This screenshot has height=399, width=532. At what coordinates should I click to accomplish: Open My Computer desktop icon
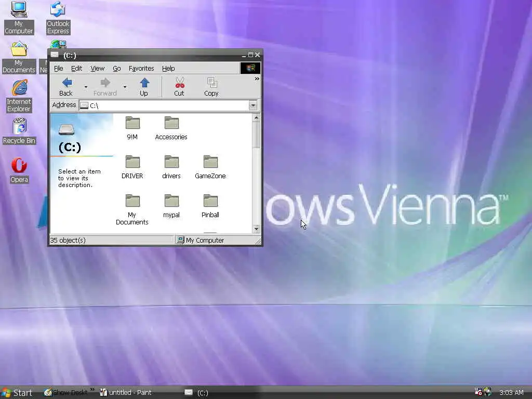pyautogui.click(x=19, y=18)
